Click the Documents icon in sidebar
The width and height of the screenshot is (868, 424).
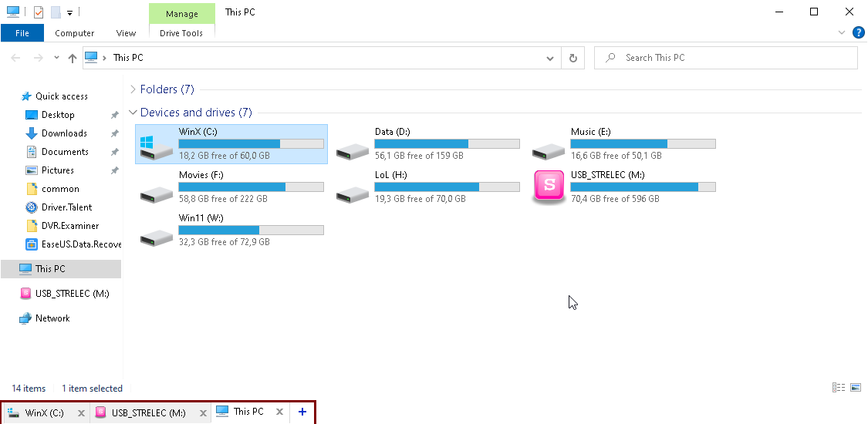(32, 151)
